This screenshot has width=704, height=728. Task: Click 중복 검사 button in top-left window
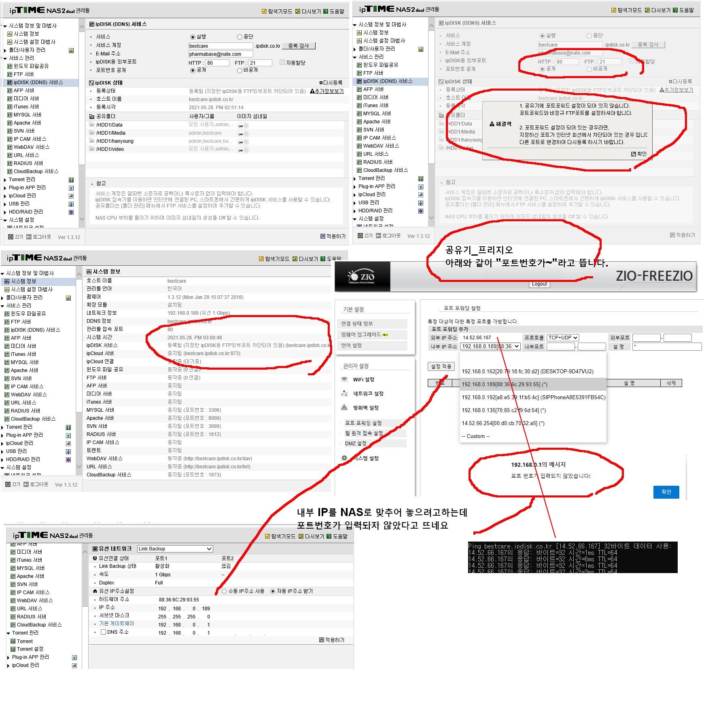coord(299,46)
